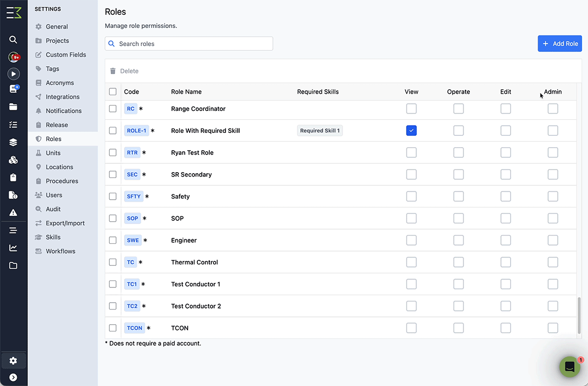Click the settings gear icon at bottom
This screenshot has height=386, width=588.
click(x=13, y=361)
